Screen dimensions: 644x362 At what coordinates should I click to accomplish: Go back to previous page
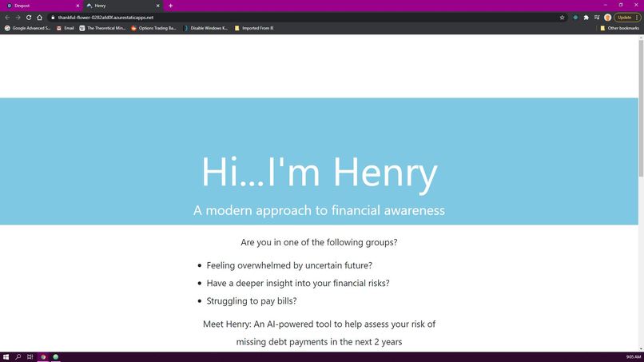(7, 18)
